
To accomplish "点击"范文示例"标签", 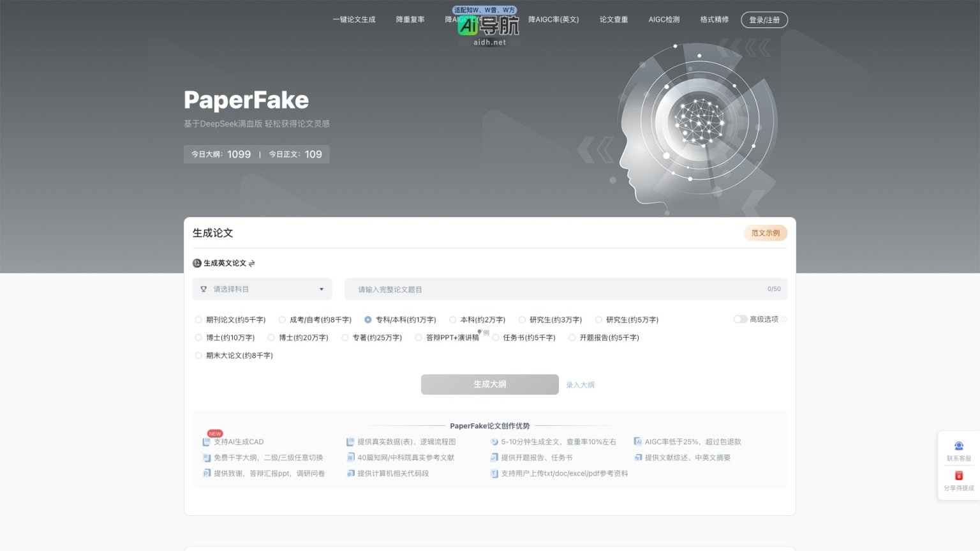I will [765, 233].
